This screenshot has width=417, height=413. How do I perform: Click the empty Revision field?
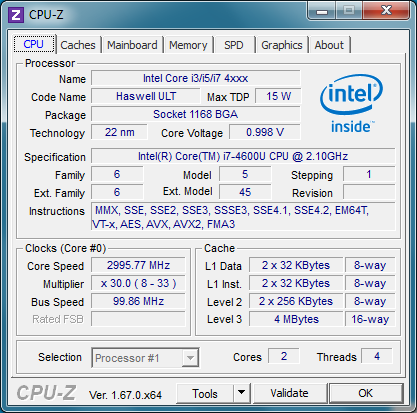[369, 192]
